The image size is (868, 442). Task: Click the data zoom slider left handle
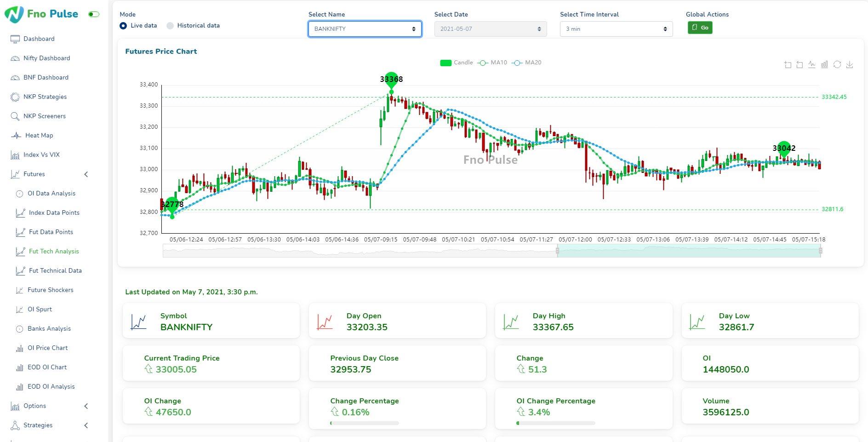coord(557,251)
